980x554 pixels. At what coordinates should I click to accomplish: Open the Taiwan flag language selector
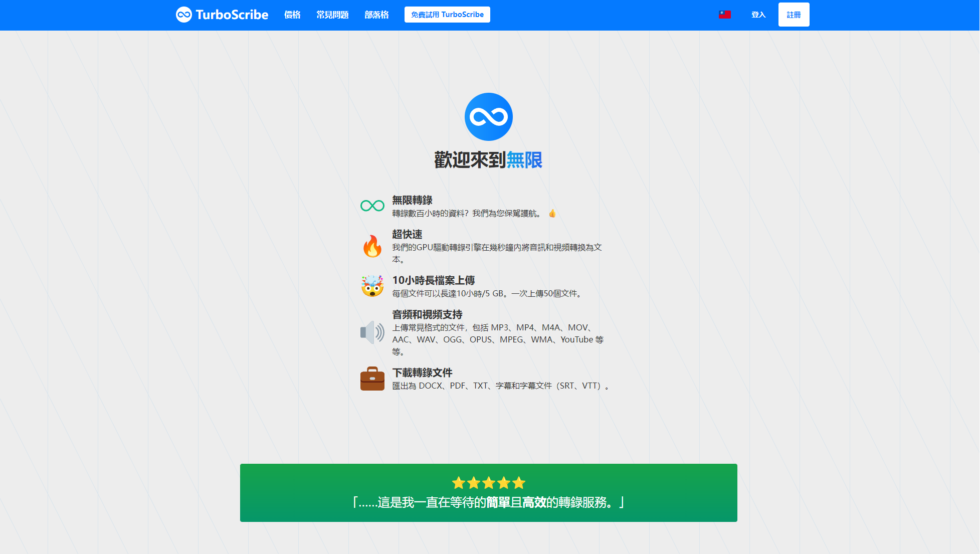[725, 15]
